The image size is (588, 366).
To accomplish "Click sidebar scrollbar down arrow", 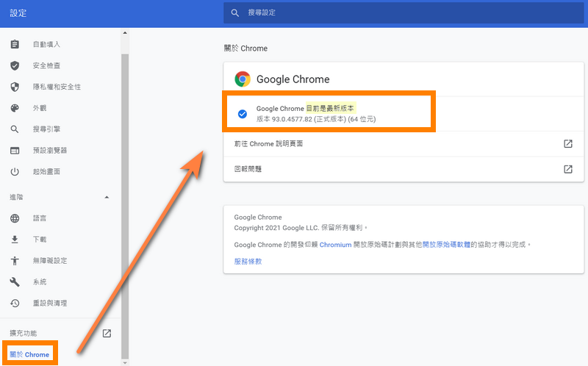I will coord(125,362).
